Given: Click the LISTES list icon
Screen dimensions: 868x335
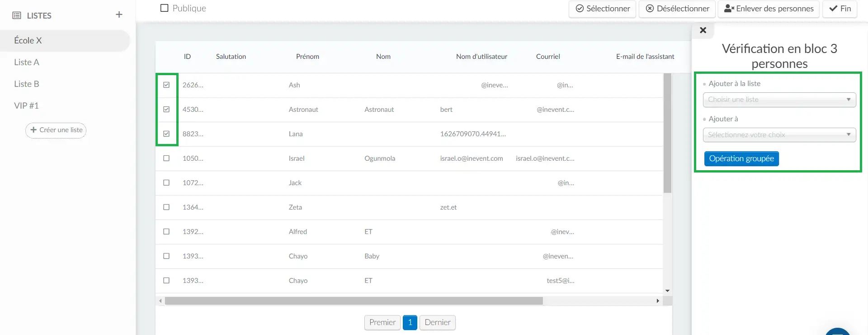Looking at the screenshot, I should click(x=17, y=15).
